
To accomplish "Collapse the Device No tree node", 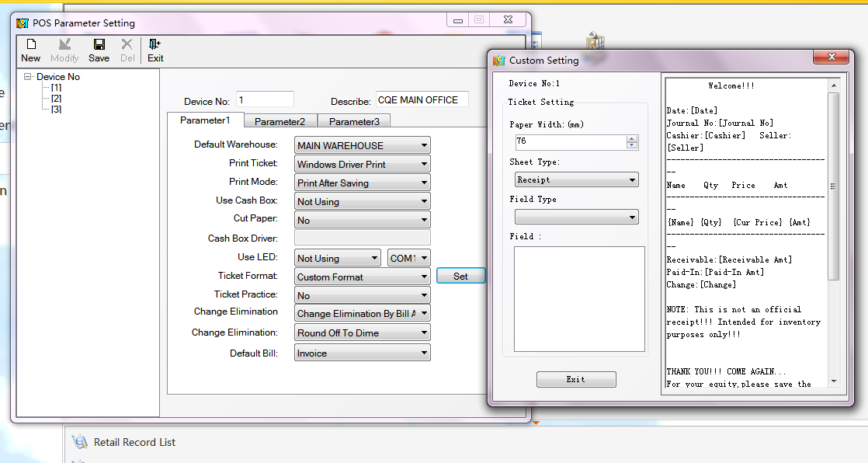I will 29,77.
